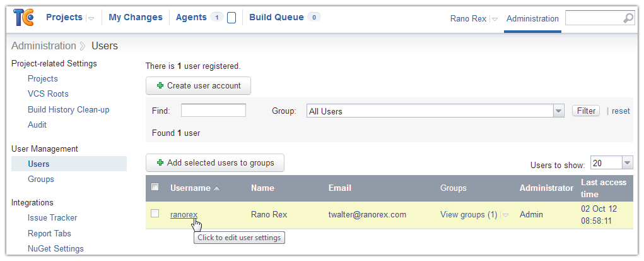
Task: Click the Rano Rex name cell
Action: [x=269, y=214]
